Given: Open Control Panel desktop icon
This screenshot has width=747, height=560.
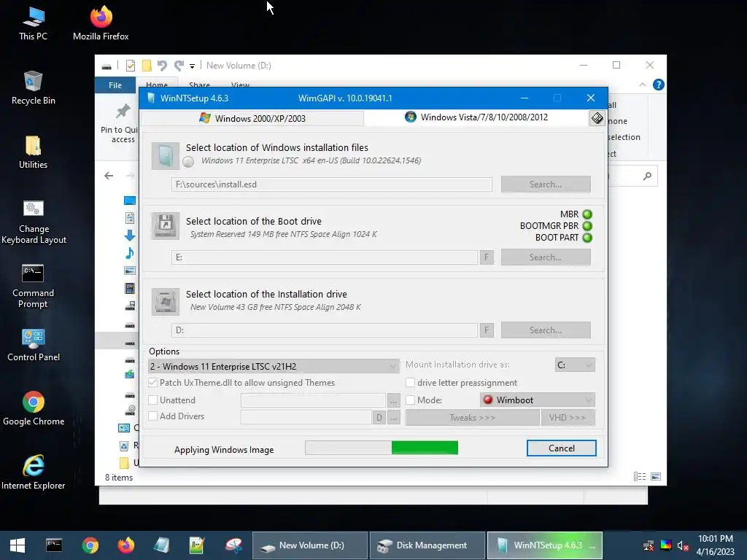Looking at the screenshot, I should coord(34,345).
